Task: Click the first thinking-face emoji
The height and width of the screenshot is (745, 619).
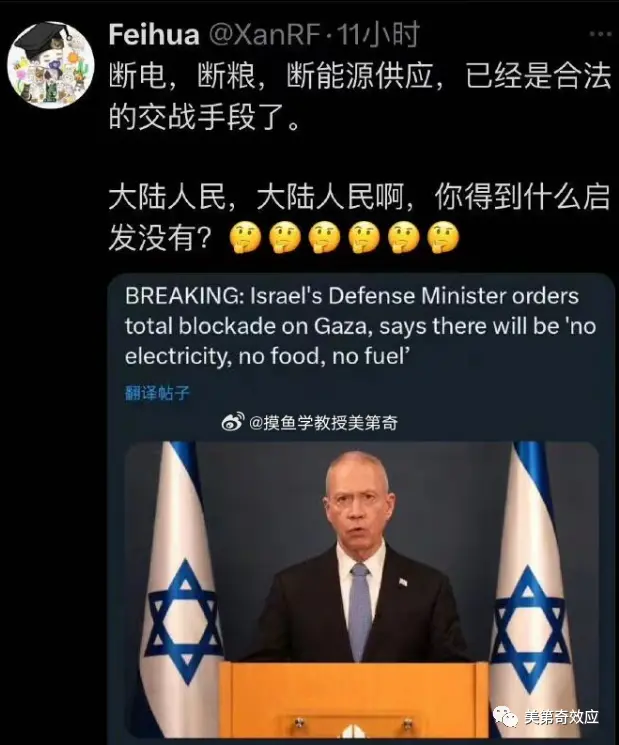Action: (x=245, y=237)
